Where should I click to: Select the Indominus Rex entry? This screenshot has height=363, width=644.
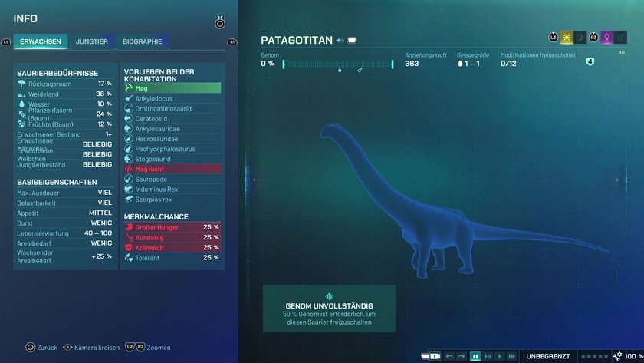coord(172,189)
